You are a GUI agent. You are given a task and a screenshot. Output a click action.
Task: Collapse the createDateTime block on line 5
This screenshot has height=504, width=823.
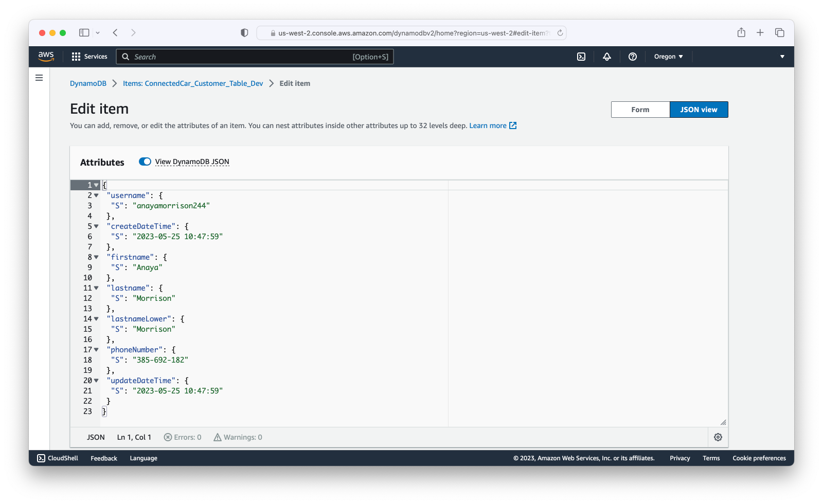point(96,226)
